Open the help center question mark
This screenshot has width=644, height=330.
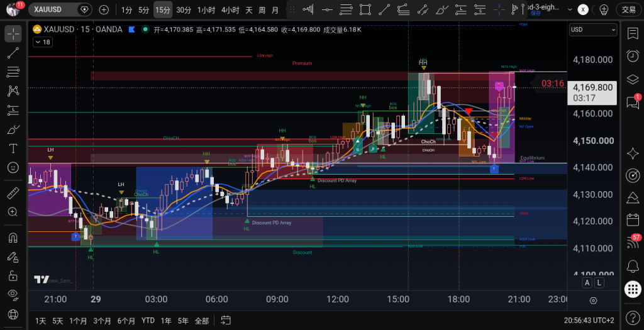click(633, 317)
